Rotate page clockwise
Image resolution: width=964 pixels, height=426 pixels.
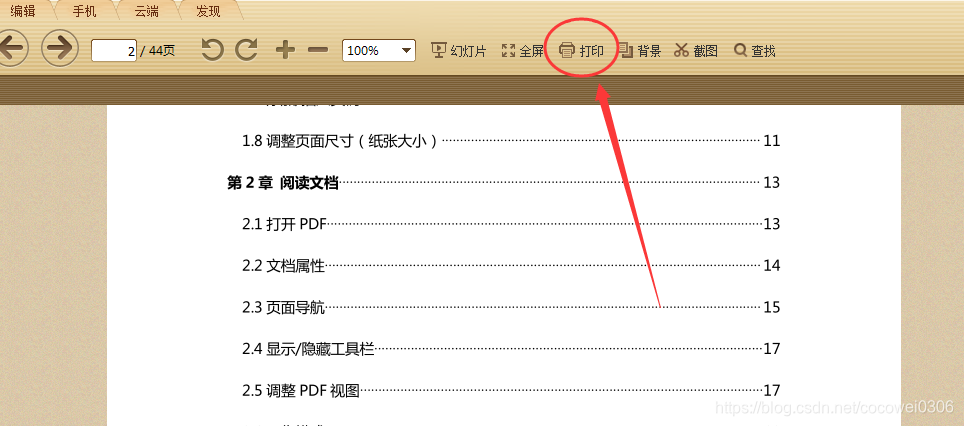(x=247, y=50)
